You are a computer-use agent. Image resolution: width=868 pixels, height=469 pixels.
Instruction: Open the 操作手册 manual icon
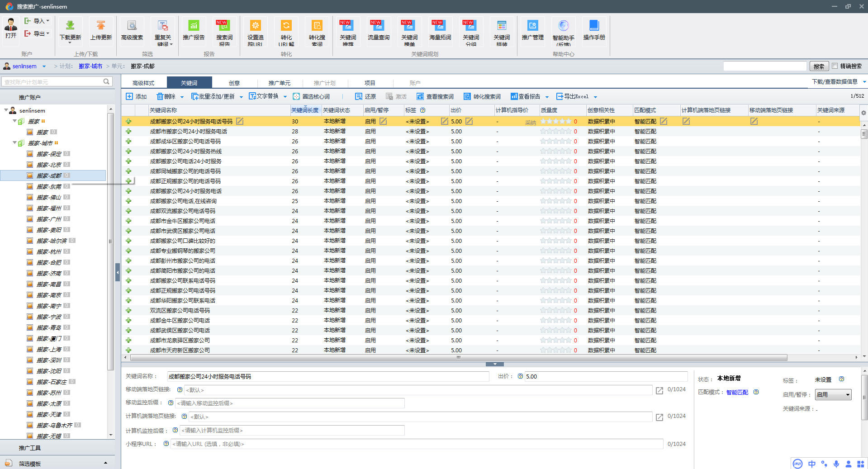tap(594, 26)
